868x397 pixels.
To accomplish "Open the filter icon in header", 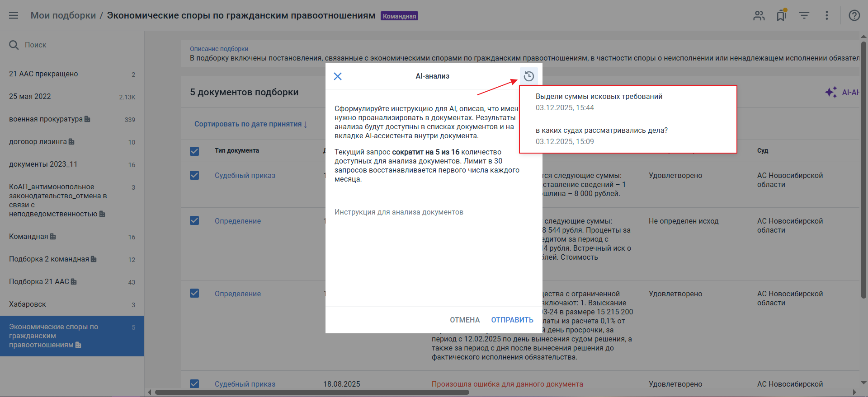I will point(804,15).
